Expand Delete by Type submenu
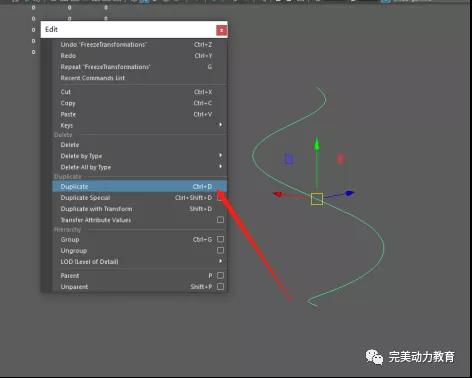 (x=220, y=155)
